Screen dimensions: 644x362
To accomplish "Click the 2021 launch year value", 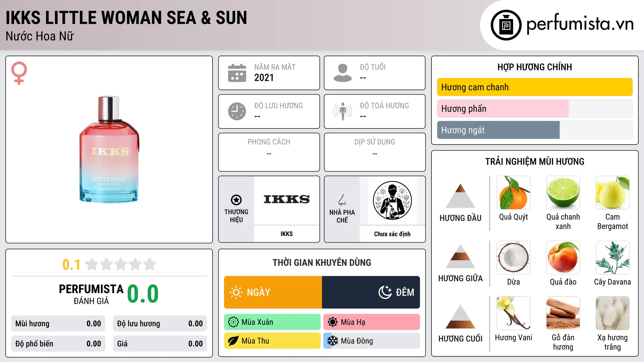I will [264, 78].
